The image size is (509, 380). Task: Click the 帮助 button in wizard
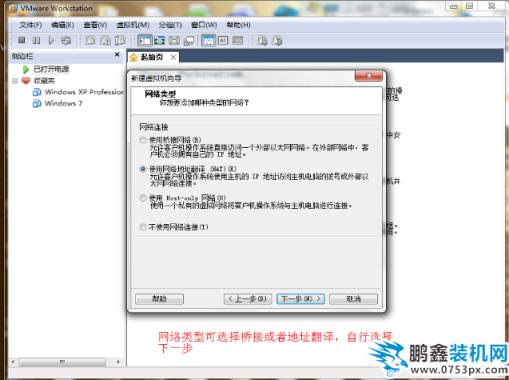click(x=159, y=299)
